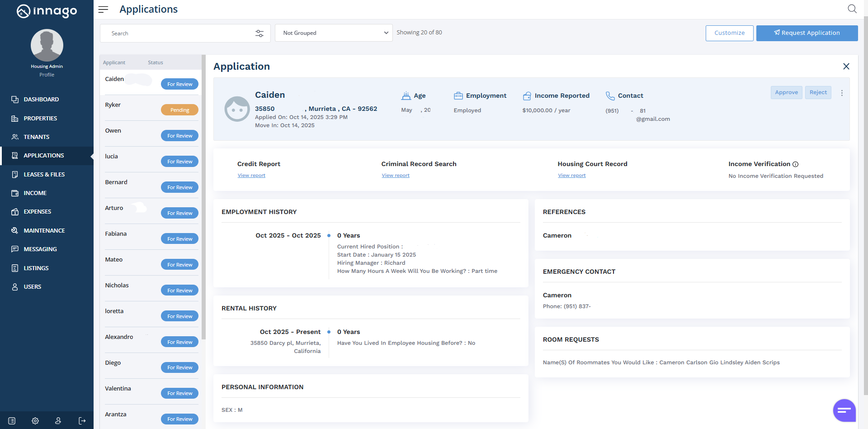Open the chat support bubble icon
Screen dimensions: 868x429
tap(844, 410)
